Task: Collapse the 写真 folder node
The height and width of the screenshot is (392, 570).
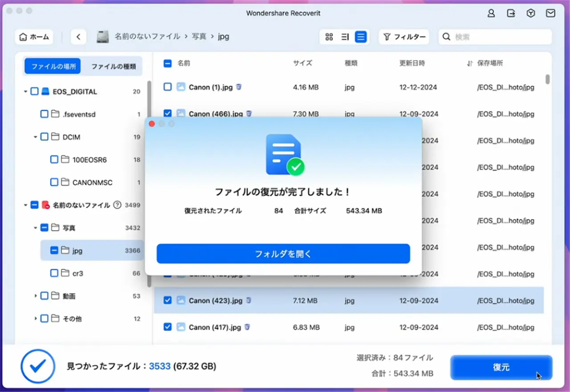Action: tap(35, 228)
